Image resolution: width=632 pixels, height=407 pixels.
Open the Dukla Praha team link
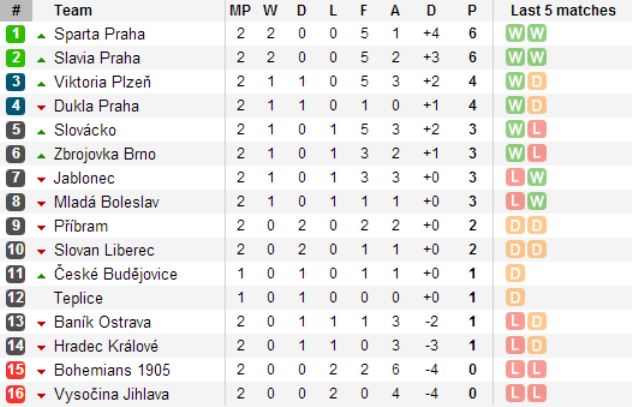[96, 106]
